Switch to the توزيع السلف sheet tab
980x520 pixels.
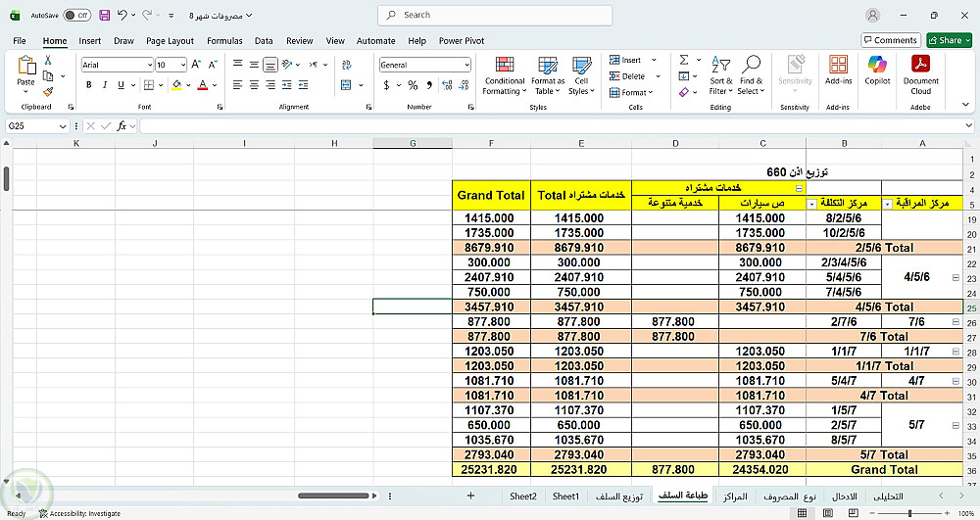pos(619,496)
